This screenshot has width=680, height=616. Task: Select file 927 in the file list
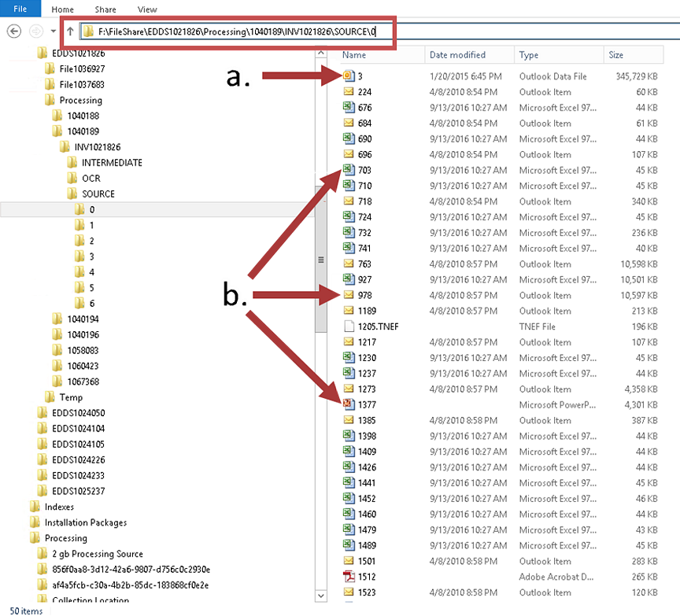364,279
